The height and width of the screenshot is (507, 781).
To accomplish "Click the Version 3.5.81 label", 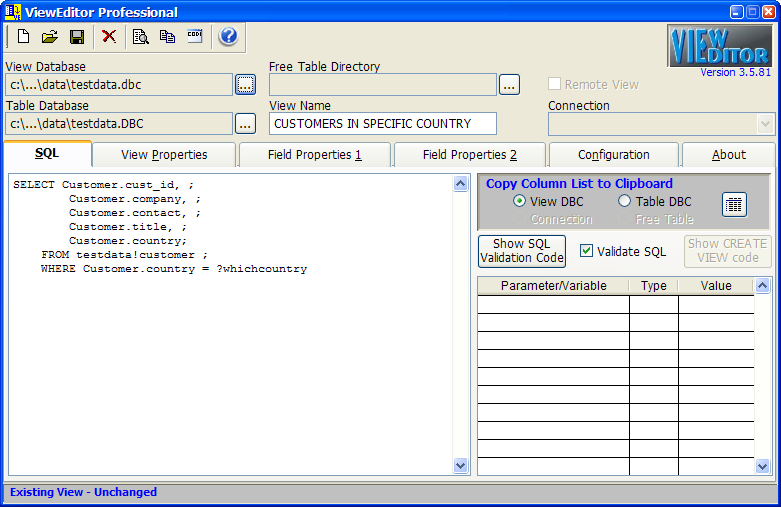I will coord(736,72).
